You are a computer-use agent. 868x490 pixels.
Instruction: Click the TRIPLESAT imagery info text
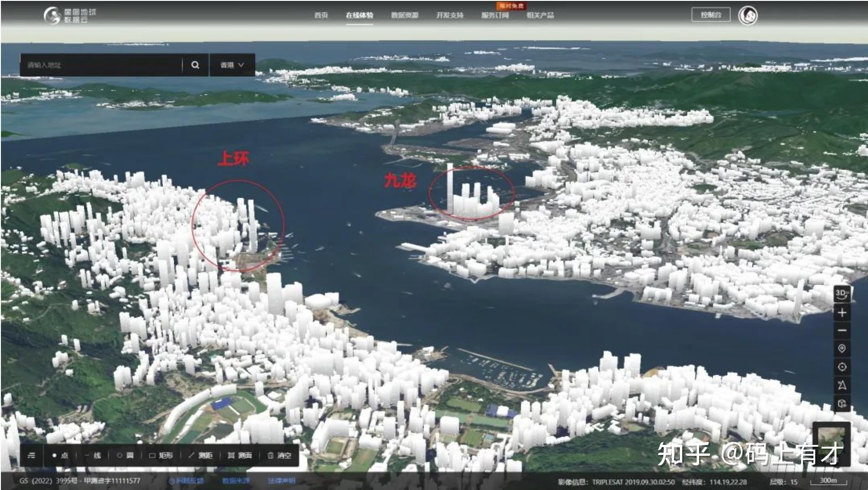616,482
